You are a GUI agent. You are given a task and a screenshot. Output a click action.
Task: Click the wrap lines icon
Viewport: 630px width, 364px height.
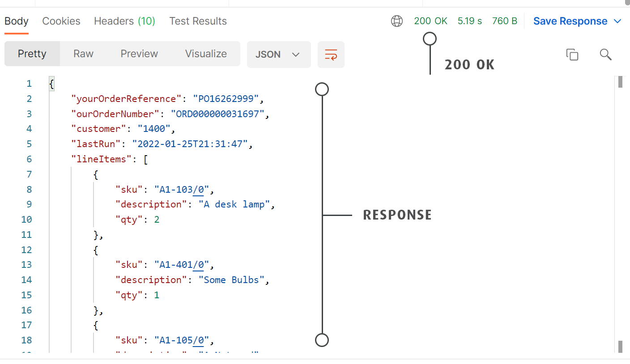(x=331, y=55)
